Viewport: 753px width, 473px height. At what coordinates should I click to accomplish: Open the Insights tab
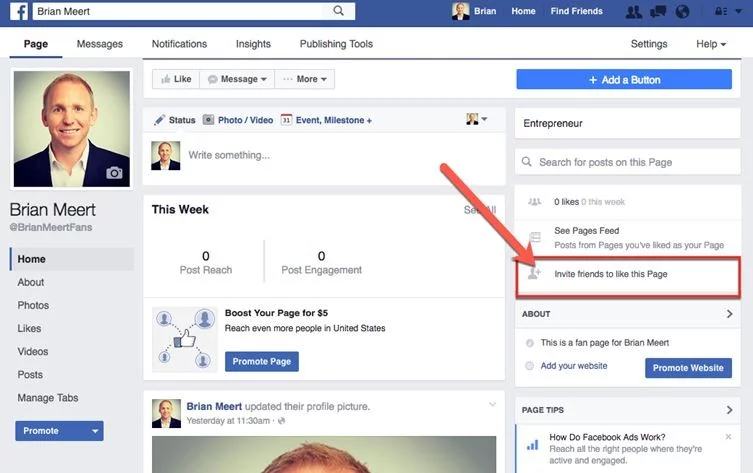click(x=253, y=44)
